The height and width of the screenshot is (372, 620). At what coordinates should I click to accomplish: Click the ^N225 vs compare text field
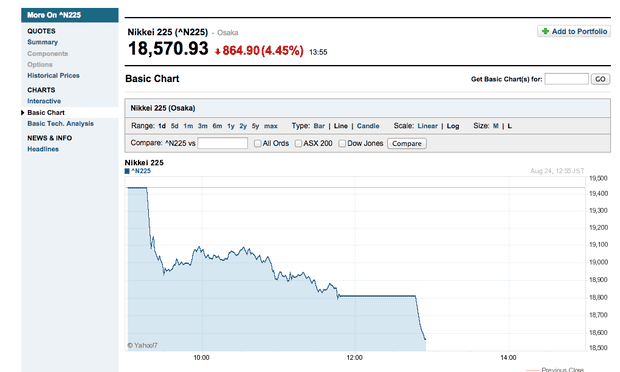tap(223, 143)
